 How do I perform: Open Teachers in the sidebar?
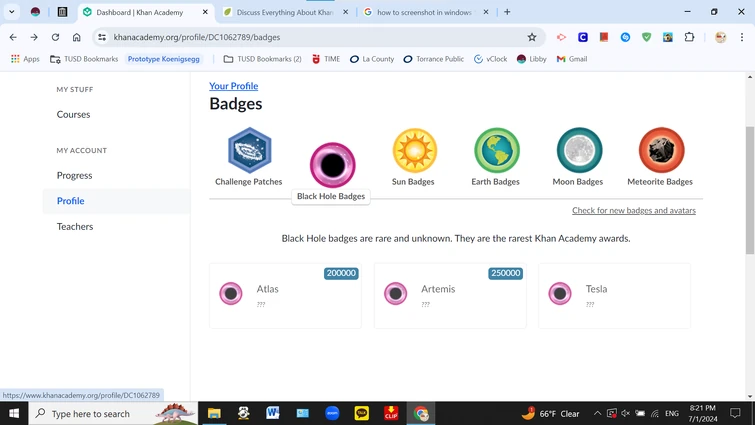tap(75, 226)
